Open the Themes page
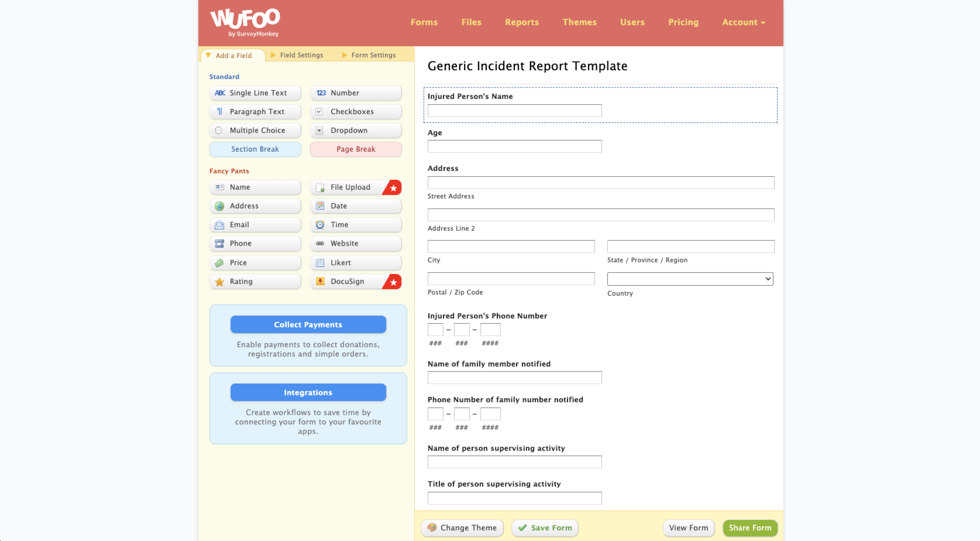This screenshot has width=980, height=541. point(579,22)
